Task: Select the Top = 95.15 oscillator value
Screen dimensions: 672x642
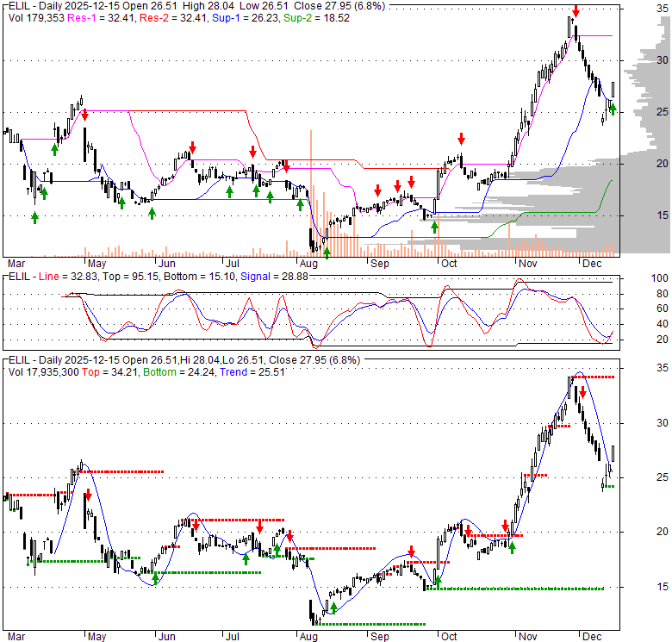Action: [130, 277]
